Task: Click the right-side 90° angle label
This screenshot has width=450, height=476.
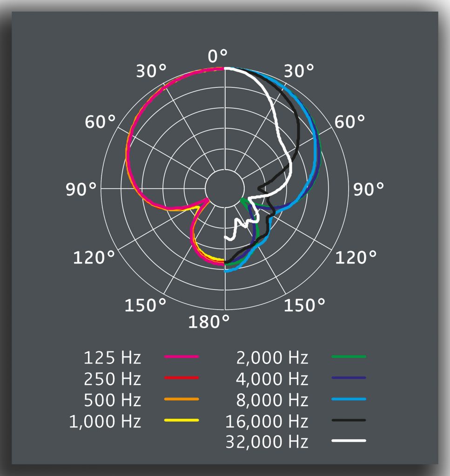Action: coord(368,189)
